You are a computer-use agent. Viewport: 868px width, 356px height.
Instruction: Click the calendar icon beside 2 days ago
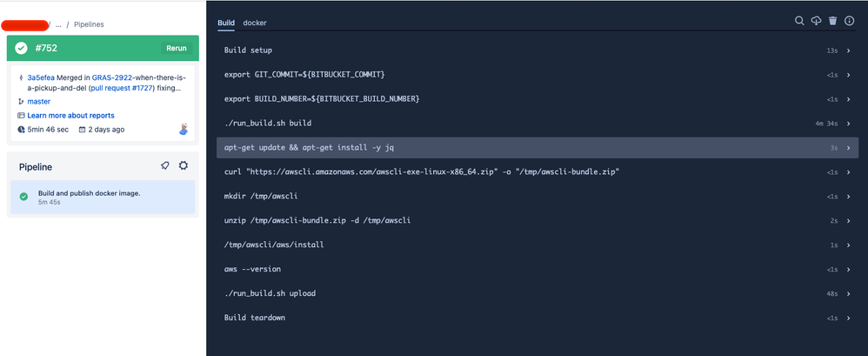82,130
